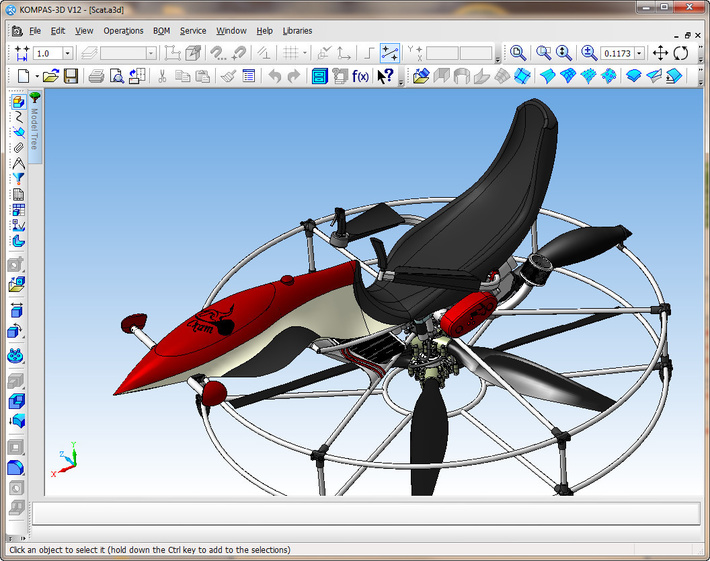Open an existing file with folder icon
The width and height of the screenshot is (710, 561).
click(x=50, y=76)
